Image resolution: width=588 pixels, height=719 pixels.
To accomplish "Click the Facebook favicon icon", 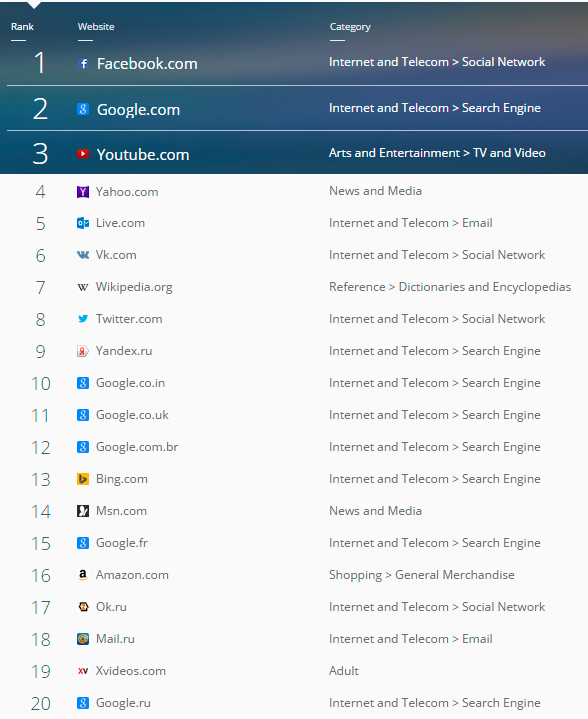I will click(83, 63).
